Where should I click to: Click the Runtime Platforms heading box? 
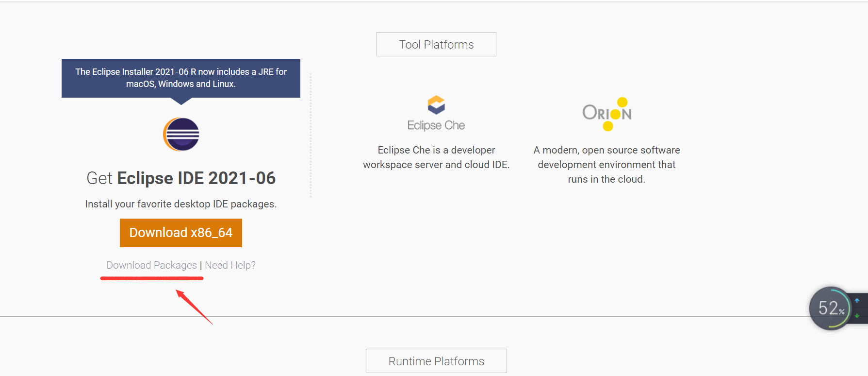pyautogui.click(x=436, y=361)
